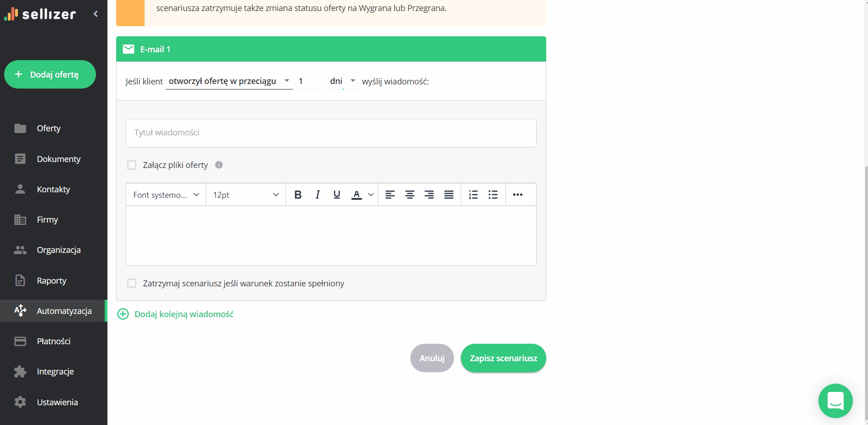Open the text color picker arrow
868x425 pixels.
[x=371, y=195]
